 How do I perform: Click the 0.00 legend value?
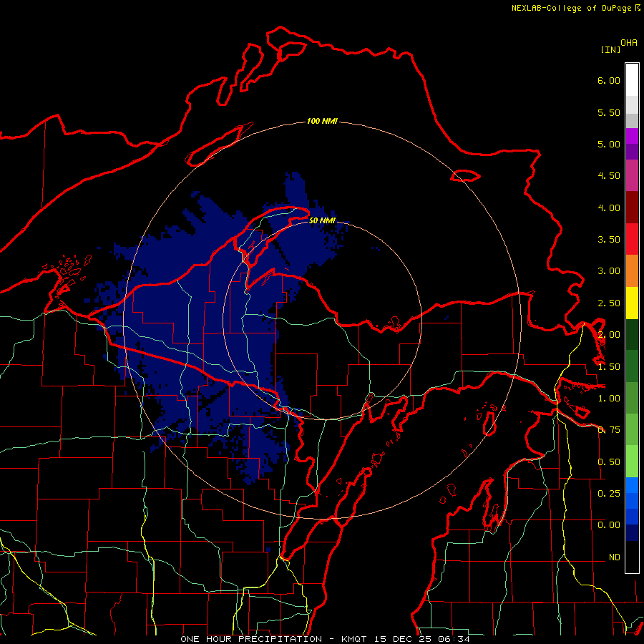[x=609, y=525]
